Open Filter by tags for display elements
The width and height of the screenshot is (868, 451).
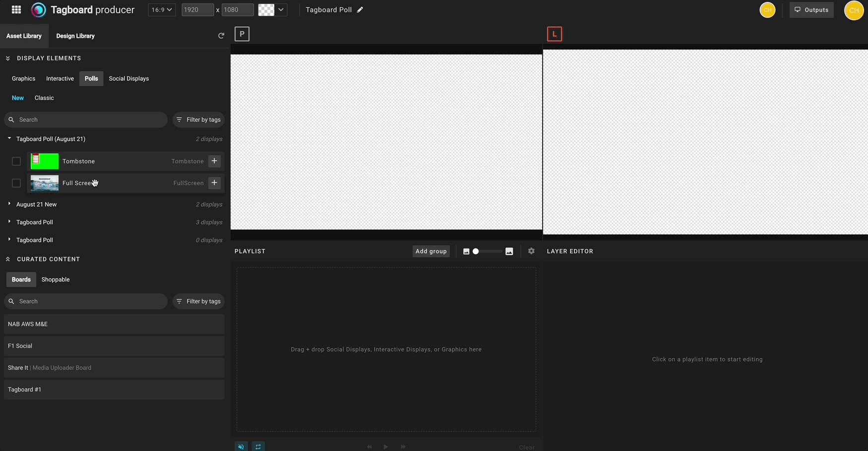[198, 120]
